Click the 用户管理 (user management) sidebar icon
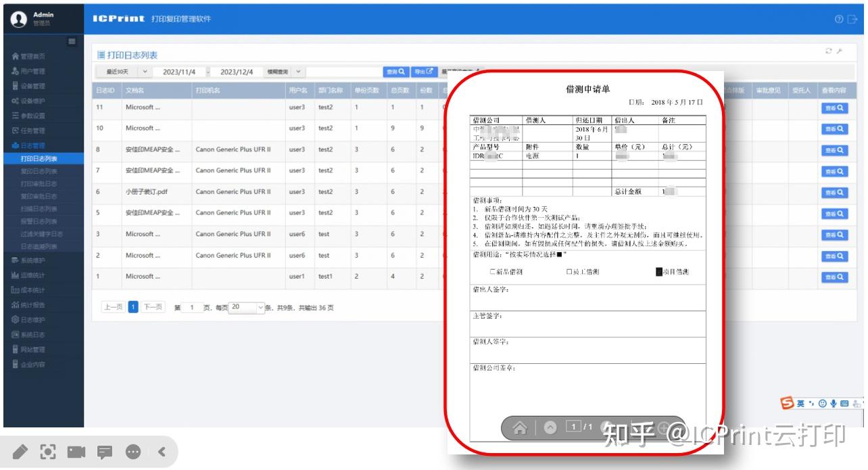The width and height of the screenshot is (868, 470). click(28, 71)
